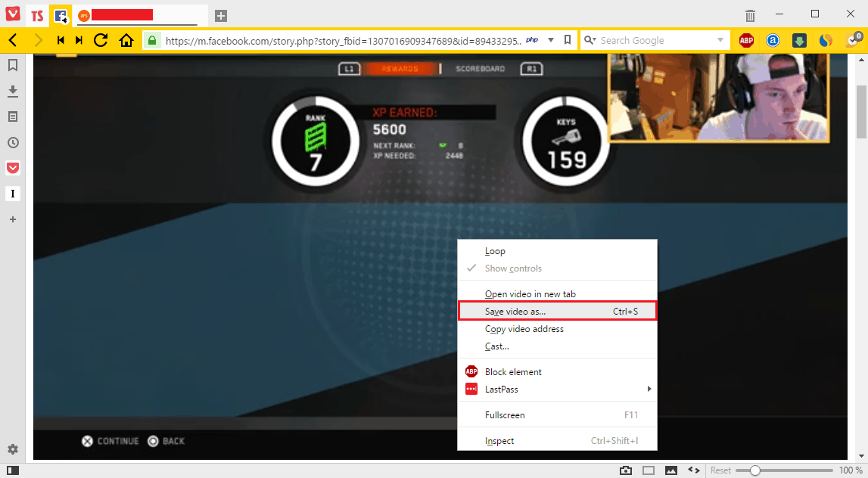The width and height of the screenshot is (868, 478).
Task: Click the CONTINUE prompt in the video
Action: click(x=110, y=441)
